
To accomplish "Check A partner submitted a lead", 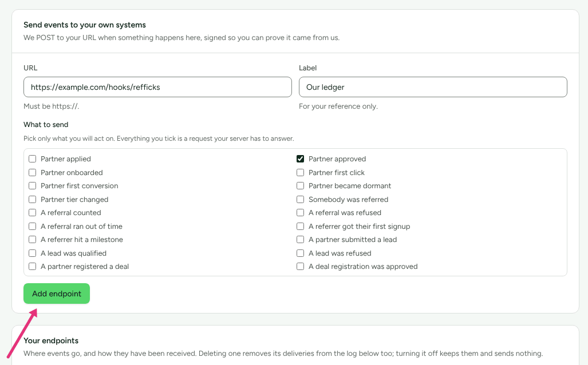I will pos(301,240).
